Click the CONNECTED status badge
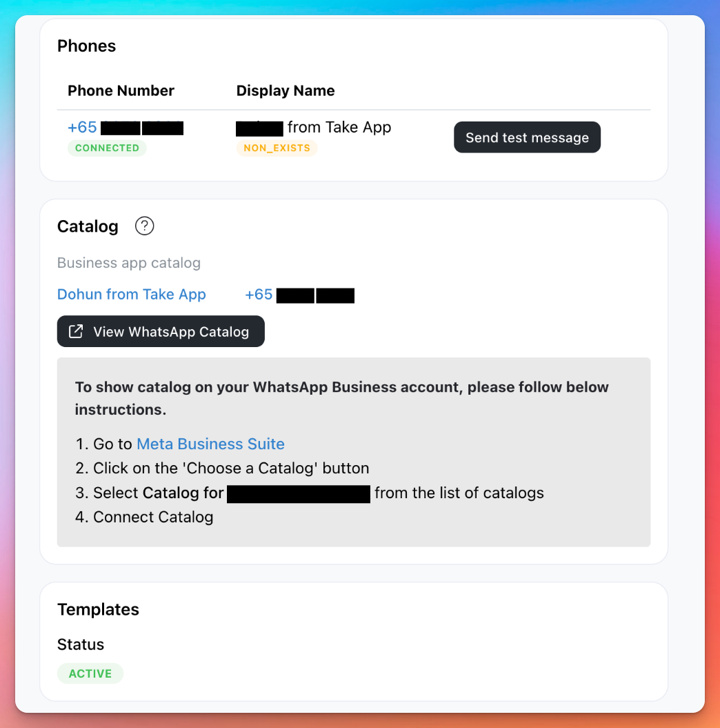The image size is (720, 728). pyautogui.click(x=107, y=148)
